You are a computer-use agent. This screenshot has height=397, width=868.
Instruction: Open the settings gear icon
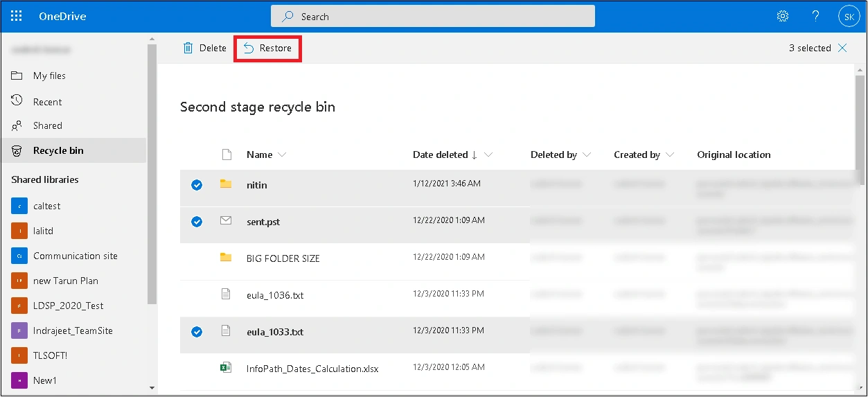click(x=783, y=16)
